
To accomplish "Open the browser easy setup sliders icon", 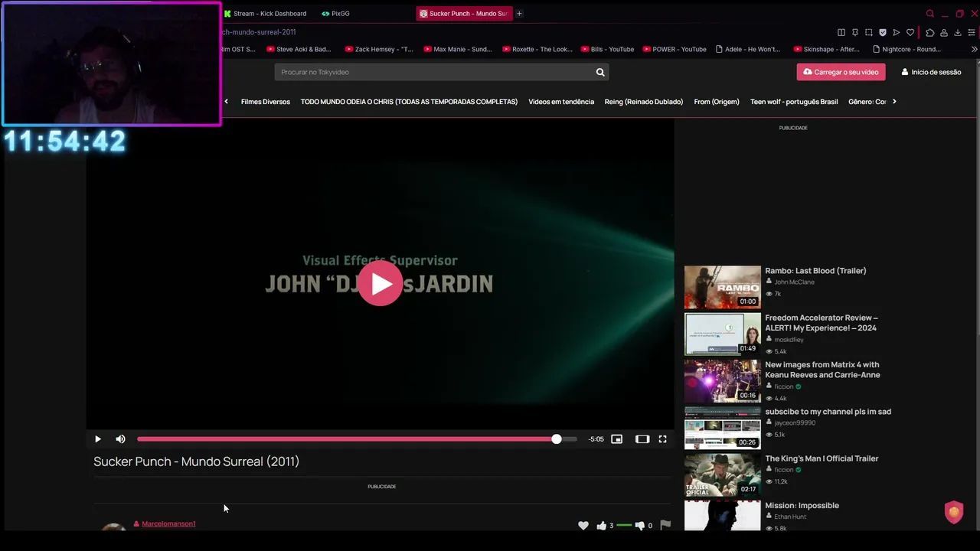I will point(972,32).
